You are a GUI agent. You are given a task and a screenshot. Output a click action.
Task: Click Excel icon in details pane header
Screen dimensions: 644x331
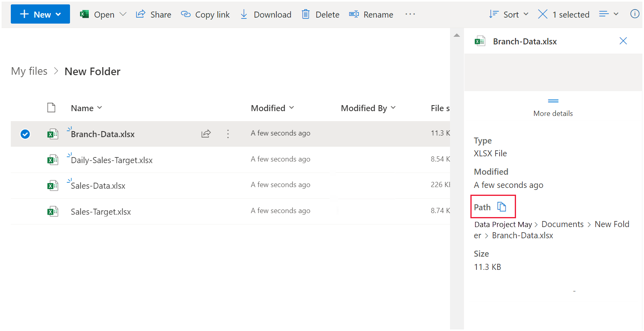[x=480, y=41]
